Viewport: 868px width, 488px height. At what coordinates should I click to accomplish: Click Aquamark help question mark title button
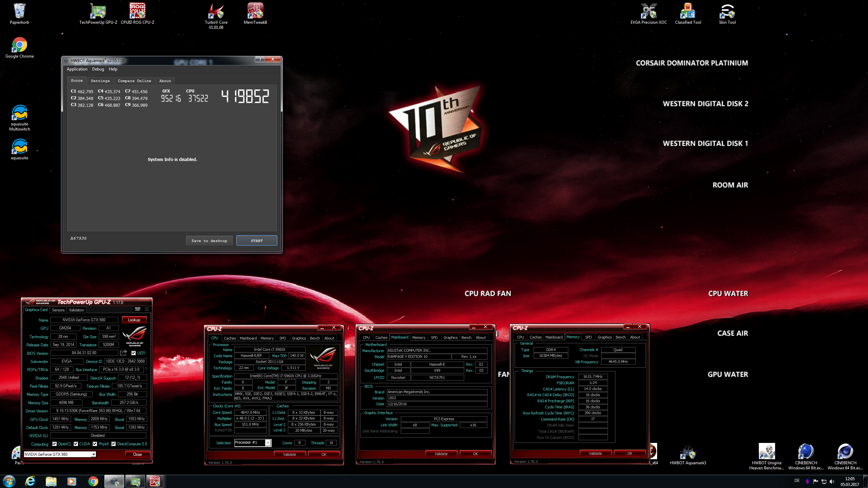click(x=260, y=59)
